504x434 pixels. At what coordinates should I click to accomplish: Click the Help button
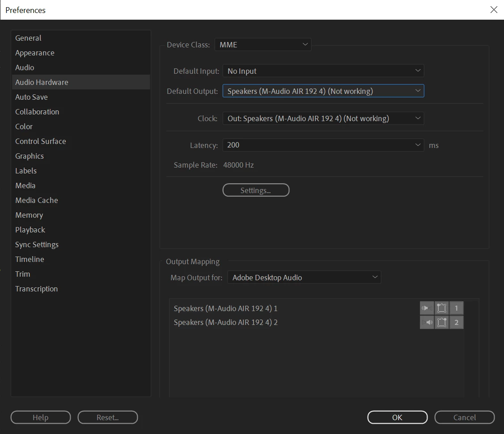[41, 417]
